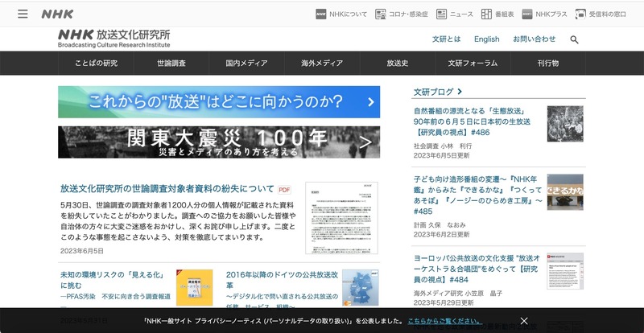Close the privacy notice banner
The width and height of the screenshot is (644, 333).
pyautogui.click(x=524, y=320)
